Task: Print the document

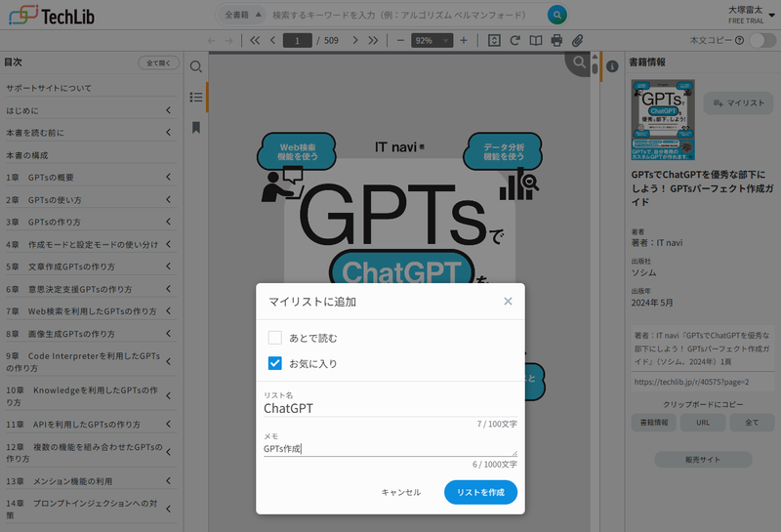Action: pyautogui.click(x=556, y=40)
